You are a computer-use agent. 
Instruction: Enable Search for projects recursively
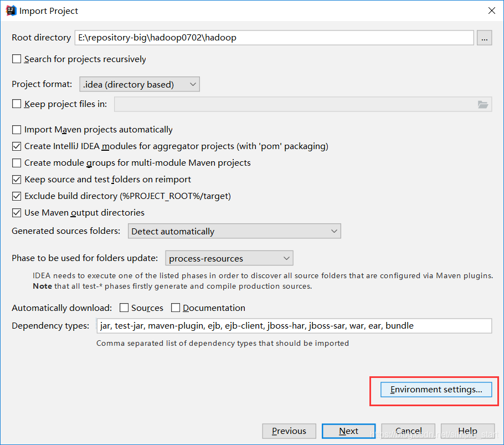click(17, 59)
